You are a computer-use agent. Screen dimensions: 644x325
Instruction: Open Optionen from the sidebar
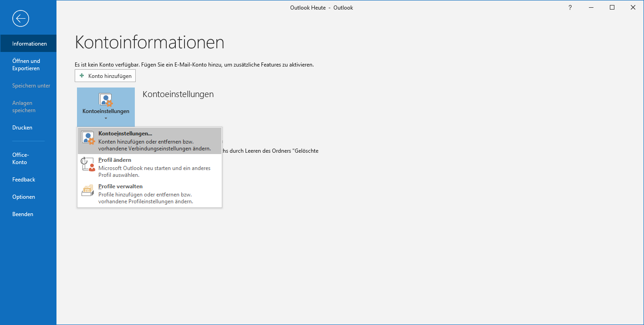click(28, 197)
